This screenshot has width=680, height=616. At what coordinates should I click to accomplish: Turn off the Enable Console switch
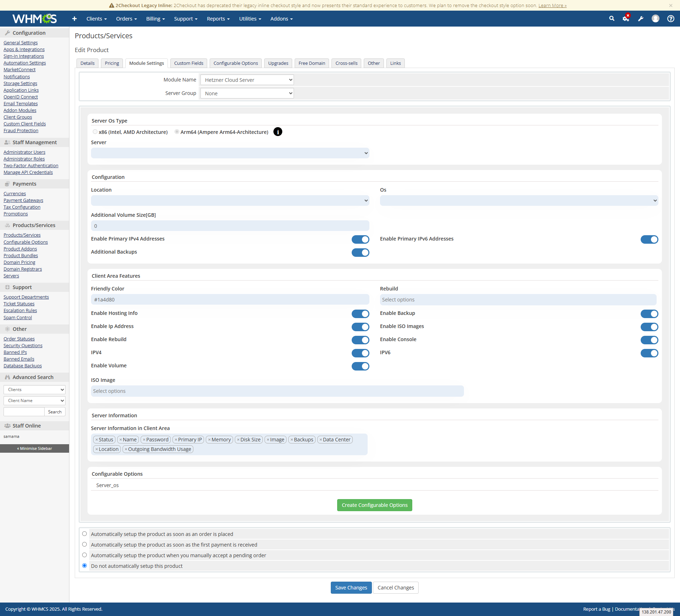click(649, 340)
